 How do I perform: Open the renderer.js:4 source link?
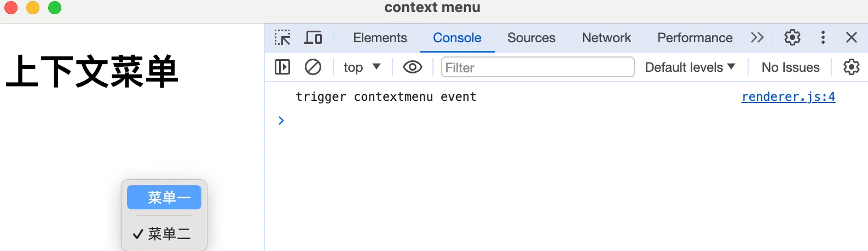(x=788, y=97)
